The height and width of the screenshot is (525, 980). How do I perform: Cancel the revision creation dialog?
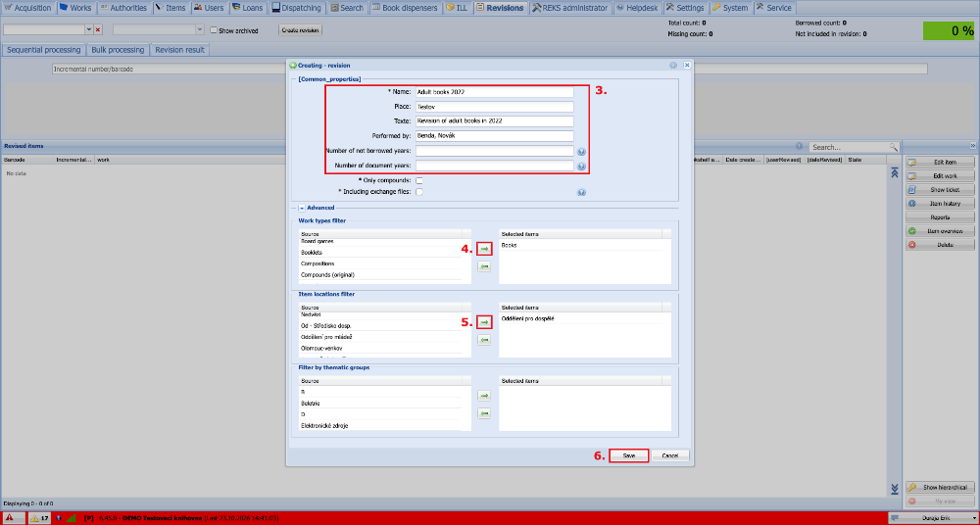coord(670,456)
